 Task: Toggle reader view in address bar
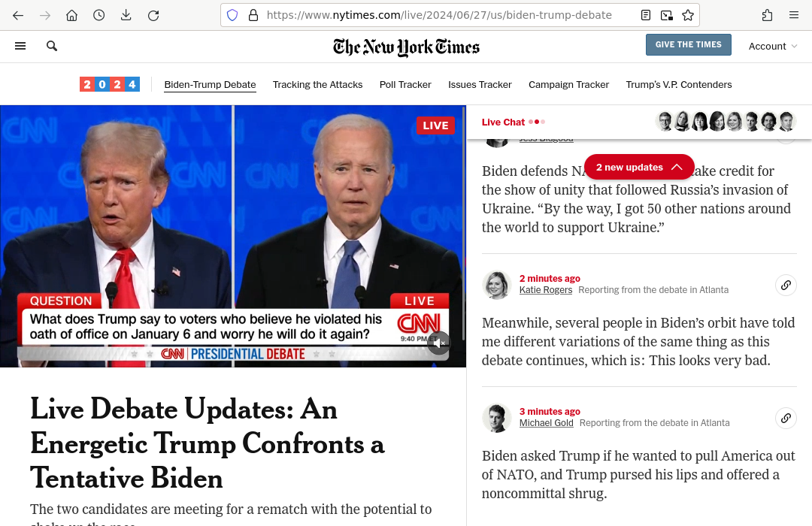[645, 15]
